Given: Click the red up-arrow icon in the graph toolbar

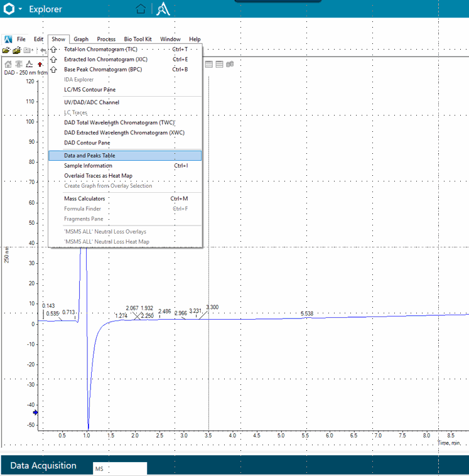Looking at the screenshot, I should point(40,64).
